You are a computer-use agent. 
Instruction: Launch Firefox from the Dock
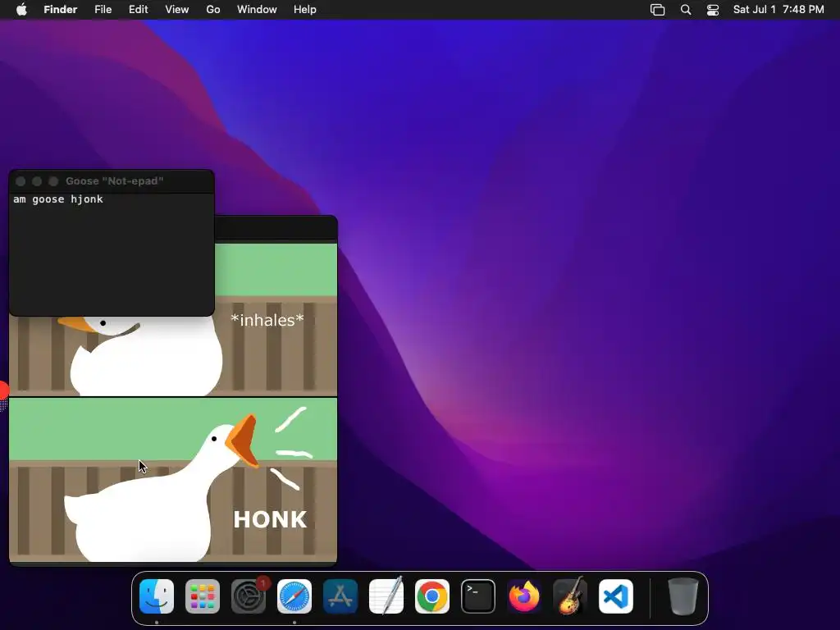[524, 596]
